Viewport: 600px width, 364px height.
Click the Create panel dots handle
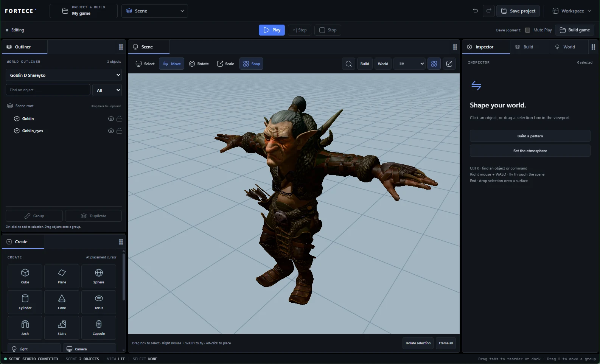pos(121,242)
